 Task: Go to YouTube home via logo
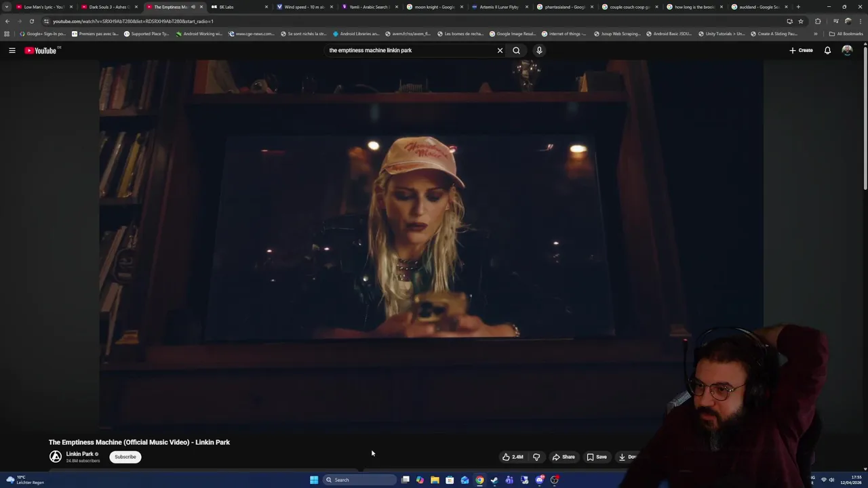point(41,50)
